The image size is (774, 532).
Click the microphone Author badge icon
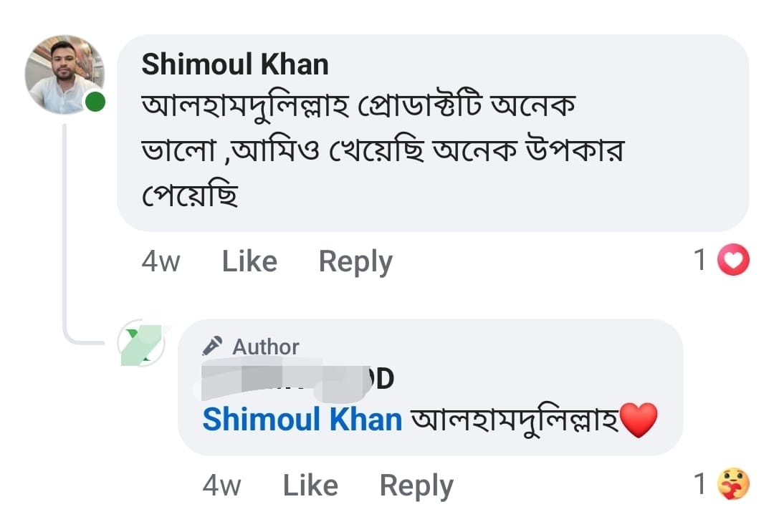[x=212, y=347]
